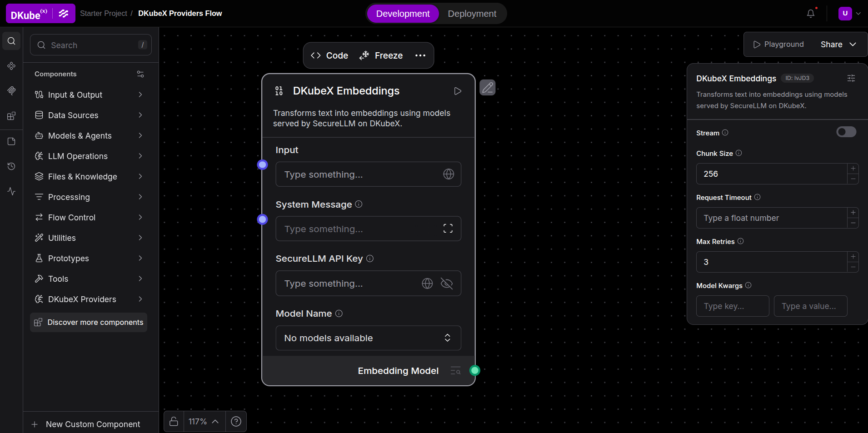Open Starter Project breadcrumb

[x=104, y=14]
